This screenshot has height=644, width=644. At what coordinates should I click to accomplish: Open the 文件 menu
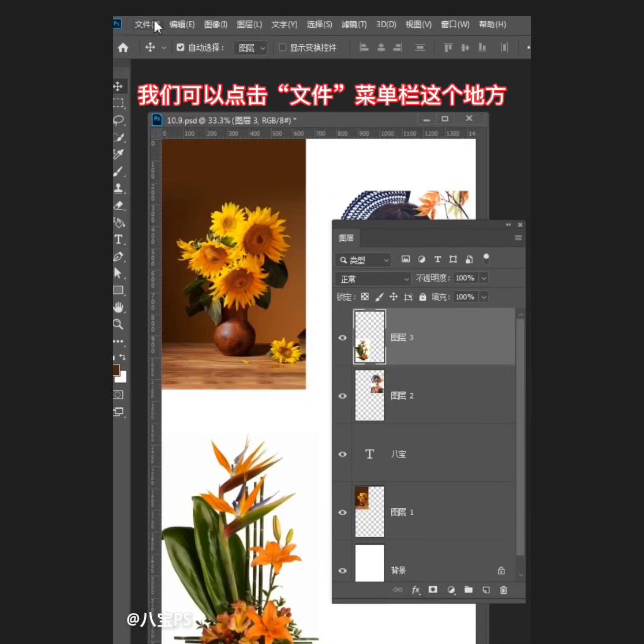[x=144, y=24]
